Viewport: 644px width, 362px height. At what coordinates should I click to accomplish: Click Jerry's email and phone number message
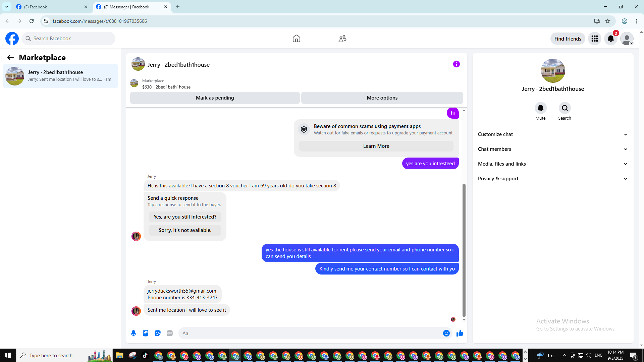182,294
